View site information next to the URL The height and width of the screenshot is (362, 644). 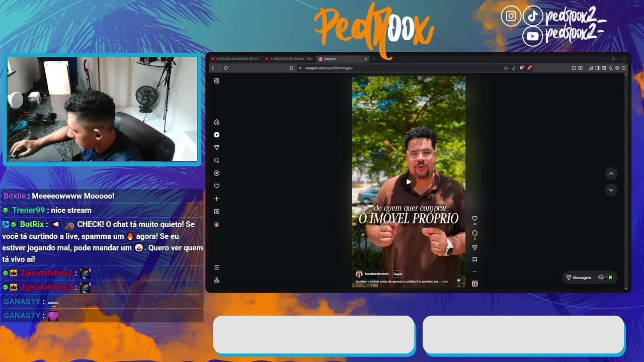(300, 68)
